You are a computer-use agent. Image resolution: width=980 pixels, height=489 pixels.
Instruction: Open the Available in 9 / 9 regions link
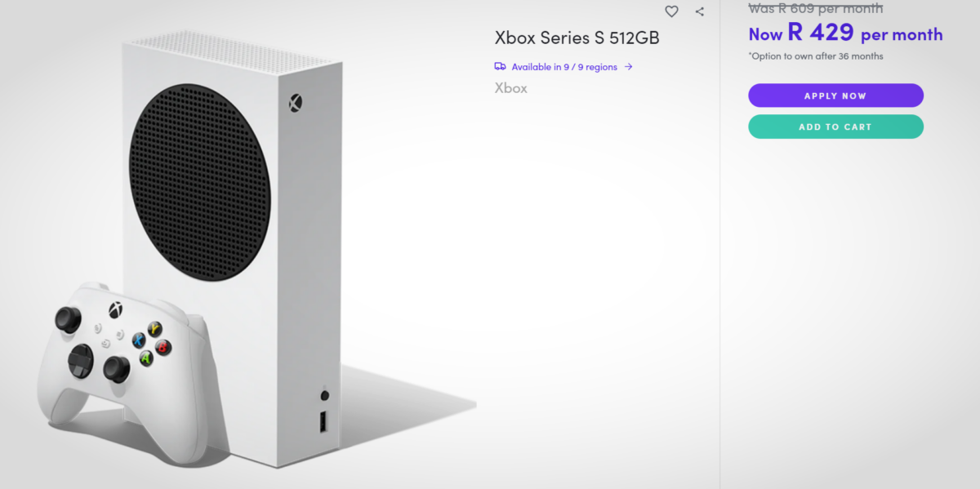coord(564,67)
